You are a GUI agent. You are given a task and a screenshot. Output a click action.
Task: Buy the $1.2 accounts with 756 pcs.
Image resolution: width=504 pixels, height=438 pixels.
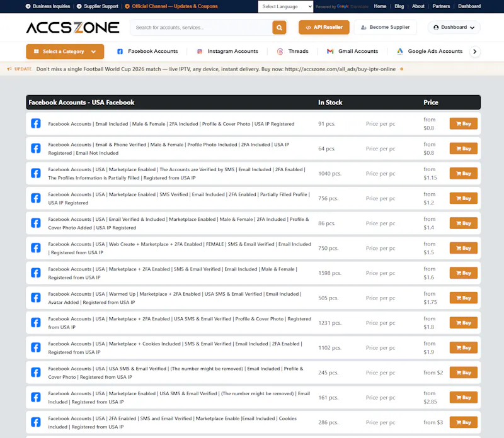[x=463, y=198]
